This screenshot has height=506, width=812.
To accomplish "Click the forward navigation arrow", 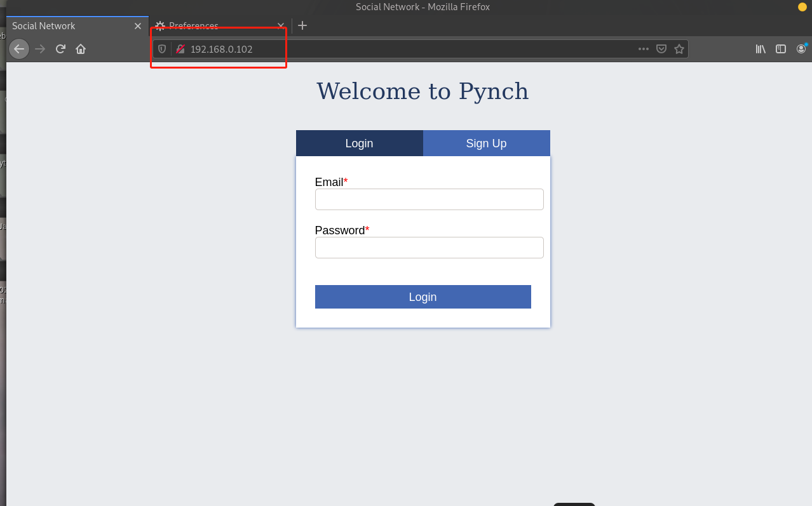I will click(x=40, y=49).
